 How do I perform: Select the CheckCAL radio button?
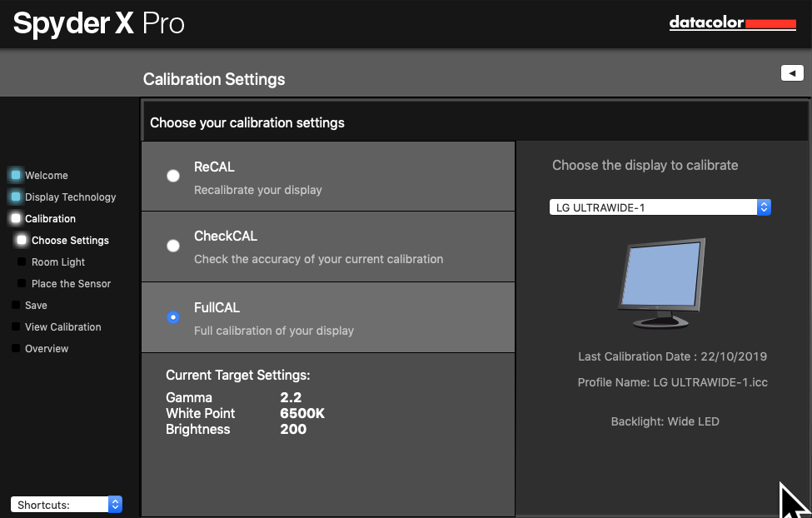(173, 246)
